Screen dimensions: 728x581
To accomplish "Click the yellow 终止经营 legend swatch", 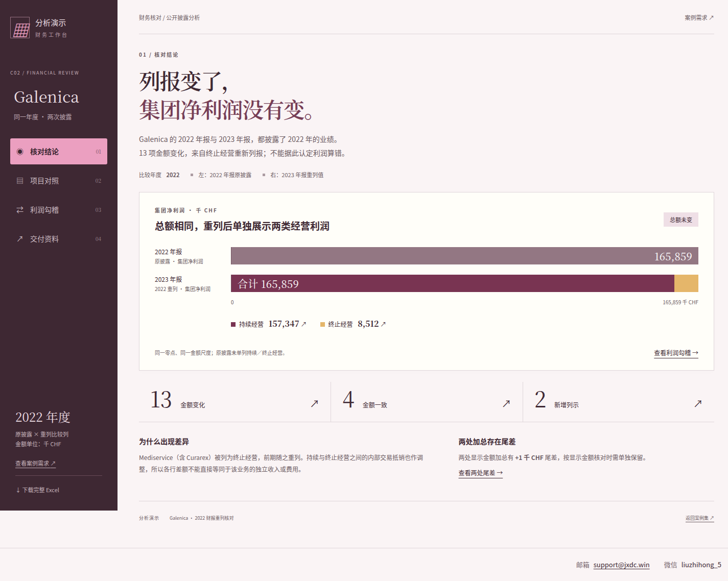I will click(323, 325).
